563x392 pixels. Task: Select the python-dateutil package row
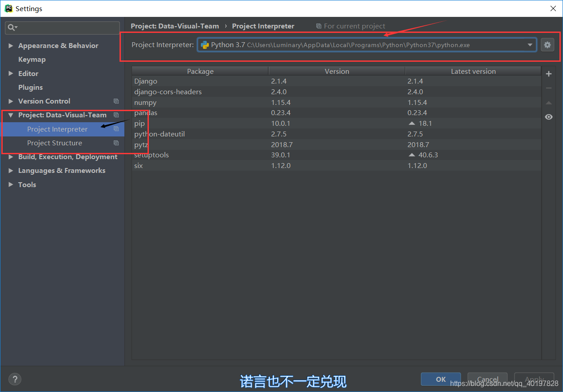(x=336, y=134)
